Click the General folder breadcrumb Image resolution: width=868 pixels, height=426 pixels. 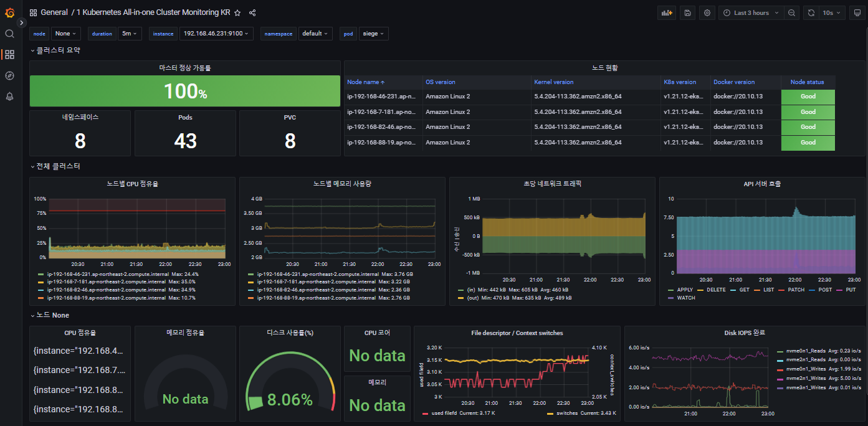point(54,12)
